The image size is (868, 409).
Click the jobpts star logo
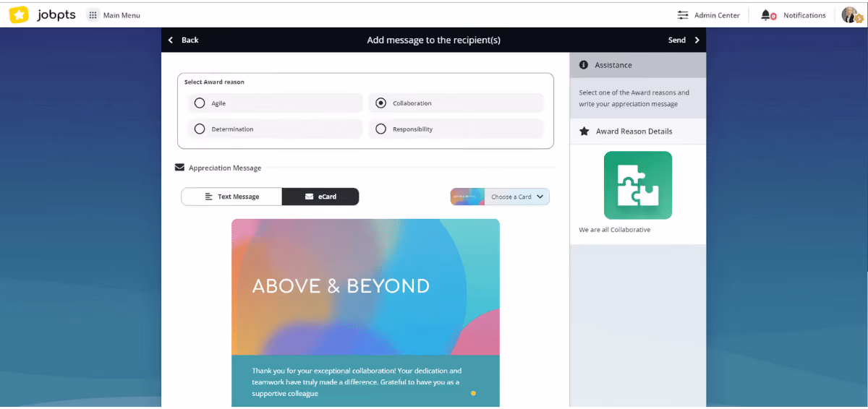(x=19, y=14)
